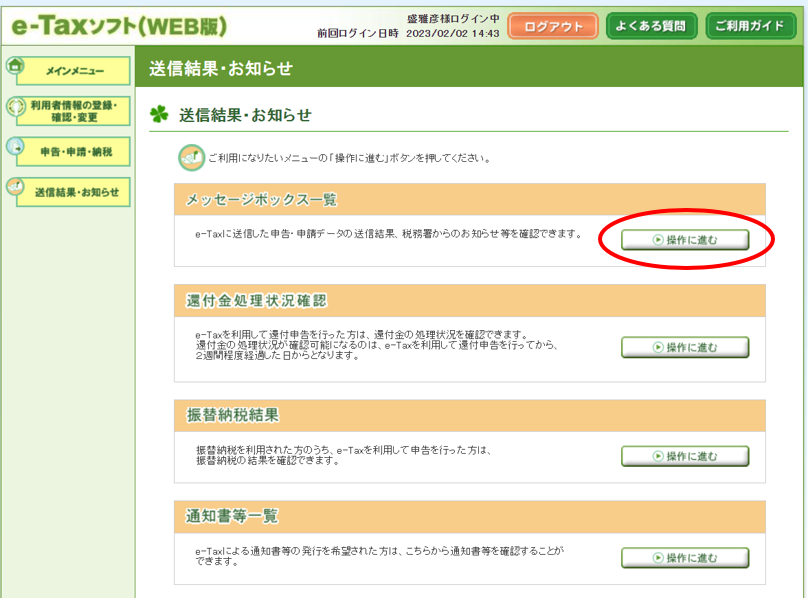Click the メッセージボックス一覧 section header
Image resolution: width=808 pixels, height=613 pixels.
tap(469, 200)
